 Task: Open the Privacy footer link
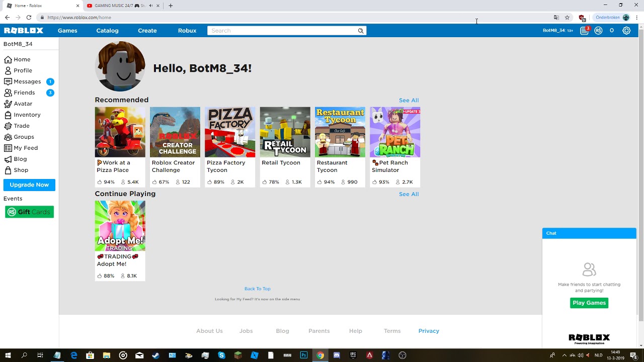(x=429, y=331)
